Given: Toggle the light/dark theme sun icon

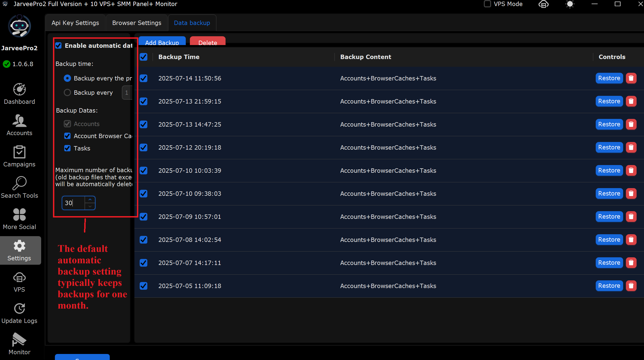Looking at the screenshot, I should [570, 4].
